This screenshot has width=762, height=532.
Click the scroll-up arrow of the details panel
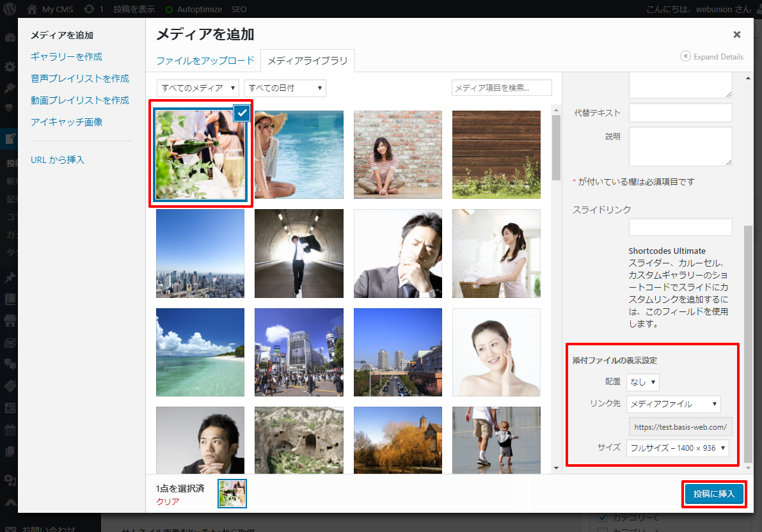click(x=748, y=78)
